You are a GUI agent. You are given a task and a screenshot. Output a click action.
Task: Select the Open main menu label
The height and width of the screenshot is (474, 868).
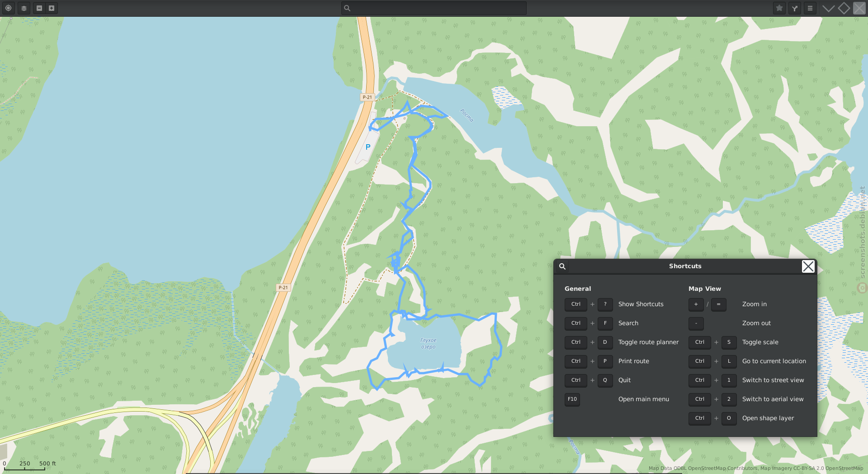click(x=644, y=399)
